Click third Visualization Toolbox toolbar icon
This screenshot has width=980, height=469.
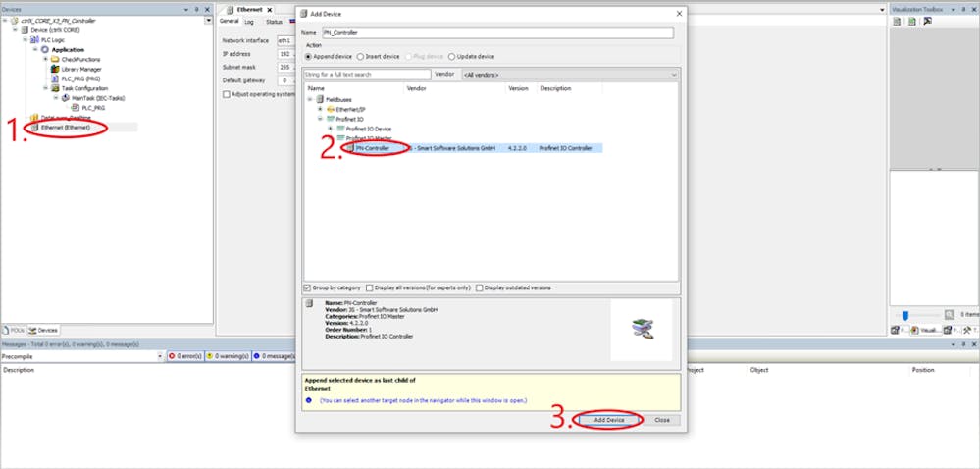point(927,22)
